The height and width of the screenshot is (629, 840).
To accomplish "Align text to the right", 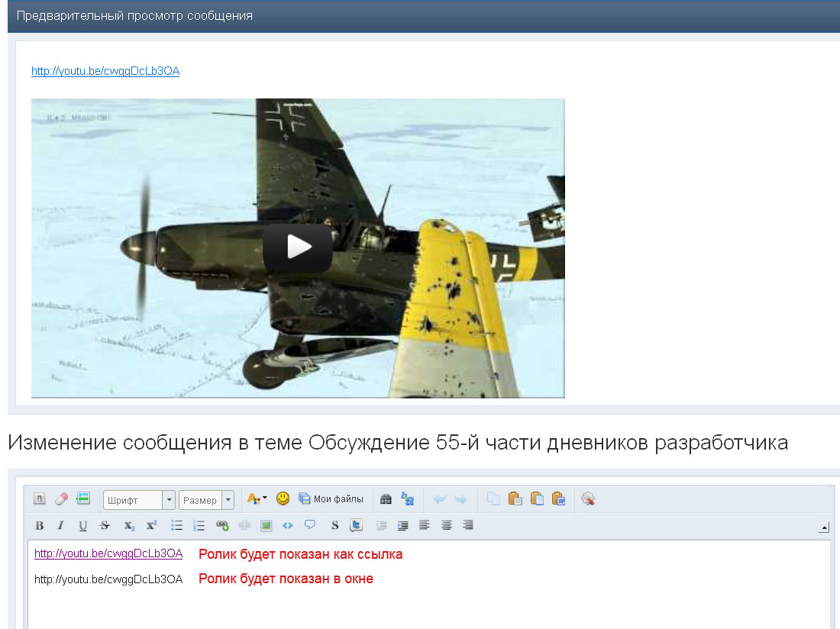I will point(467,525).
